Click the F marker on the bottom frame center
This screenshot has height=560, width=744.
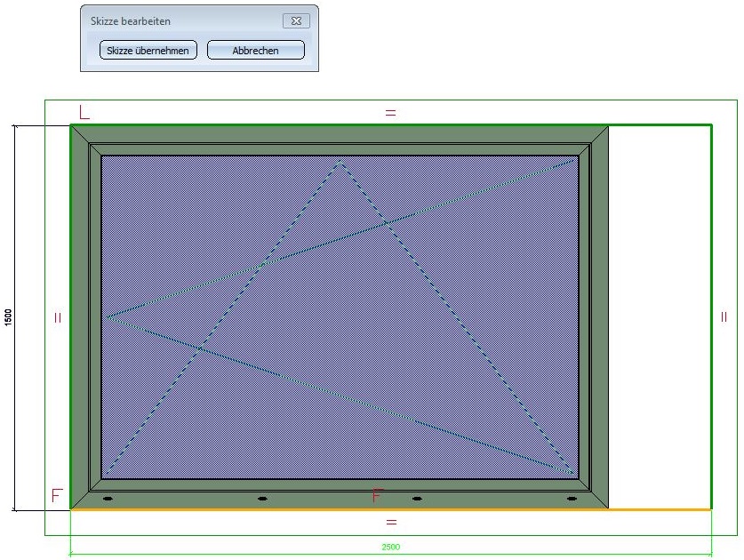point(376,495)
